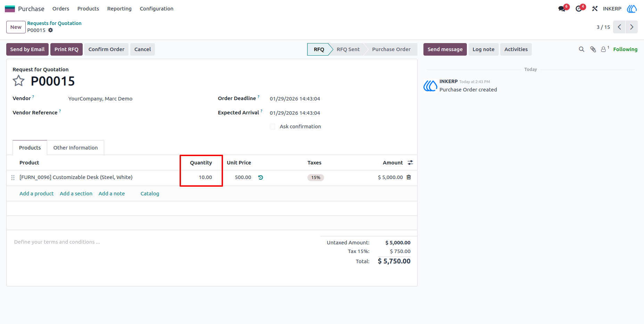Click the Add a note link
The height and width of the screenshot is (324, 644).
click(112, 194)
